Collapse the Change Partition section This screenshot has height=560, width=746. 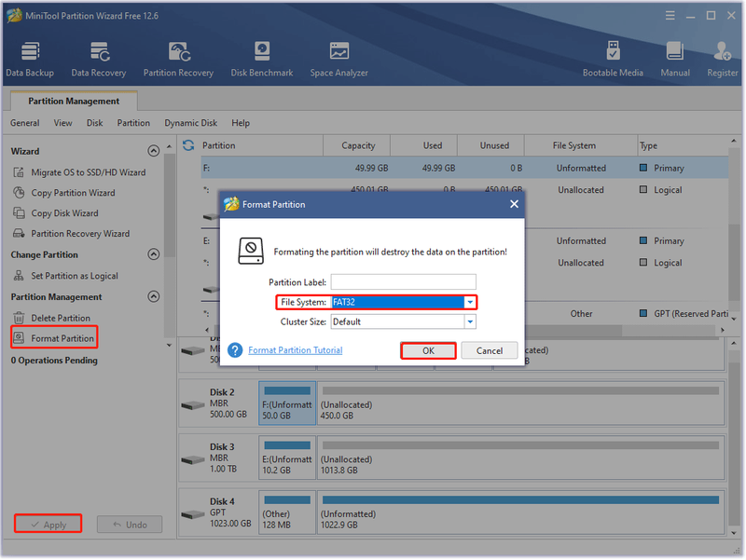tap(153, 254)
